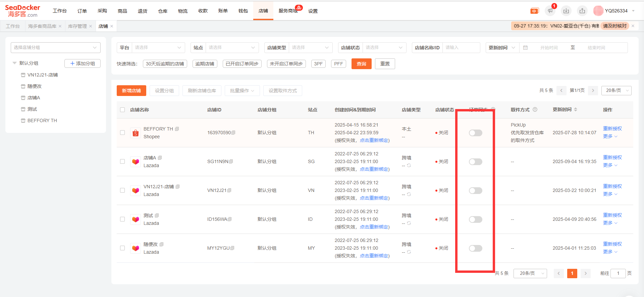Click the help icon next to 取件方式 header

(x=535, y=109)
